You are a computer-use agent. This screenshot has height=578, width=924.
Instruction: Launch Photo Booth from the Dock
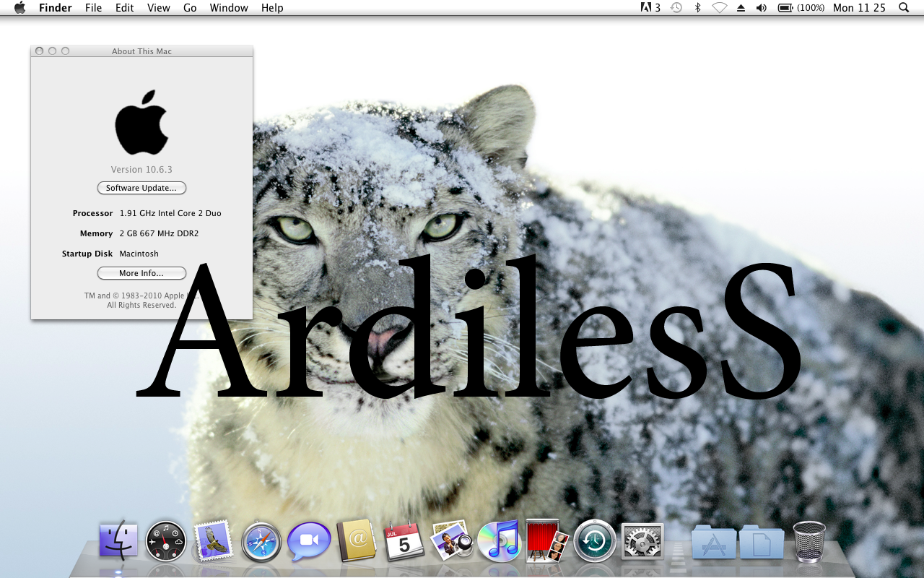pyautogui.click(x=547, y=540)
